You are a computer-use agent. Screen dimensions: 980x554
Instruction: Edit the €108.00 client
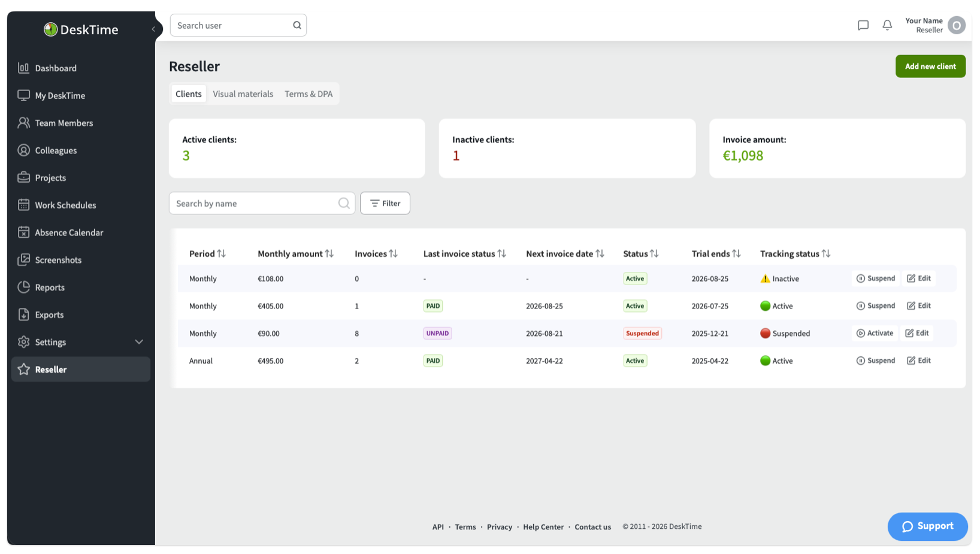pyautogui.click(x=919, y=278)
